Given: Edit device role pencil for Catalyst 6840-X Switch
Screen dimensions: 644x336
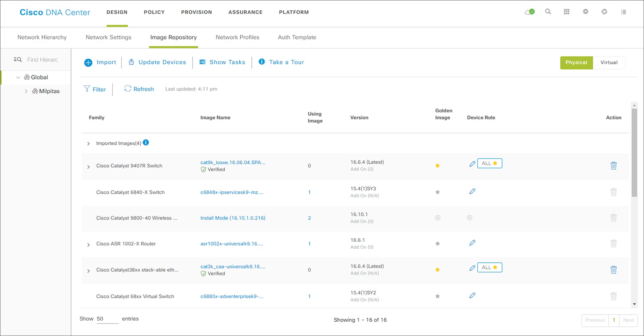Looking at the screenshot, I should click(x=472, y=191).
